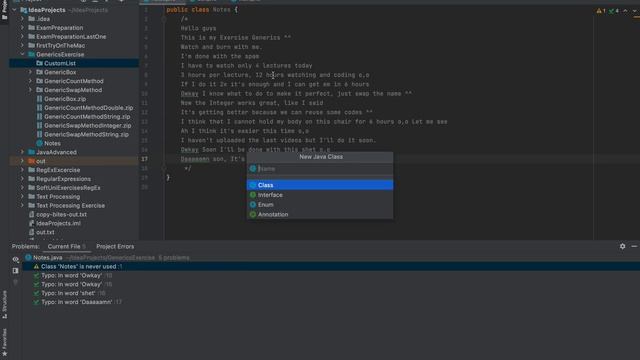Hide the Problems tool window
The image size is (640, 360).
(x=634, y=246)
